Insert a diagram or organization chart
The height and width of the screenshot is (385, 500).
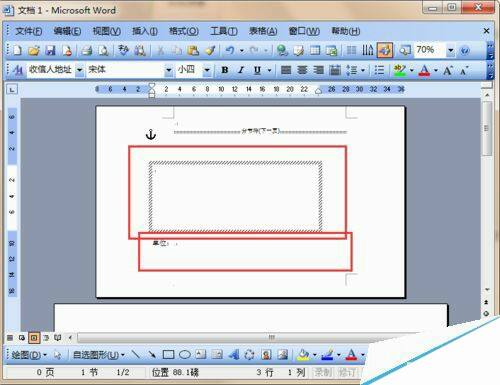pos(249,354)
